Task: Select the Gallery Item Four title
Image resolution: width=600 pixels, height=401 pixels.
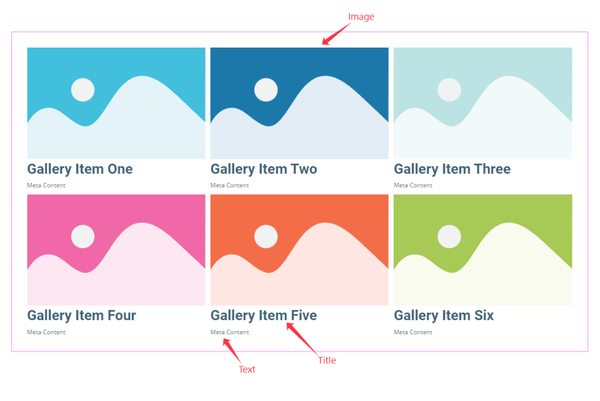Action: pos(82,316)
